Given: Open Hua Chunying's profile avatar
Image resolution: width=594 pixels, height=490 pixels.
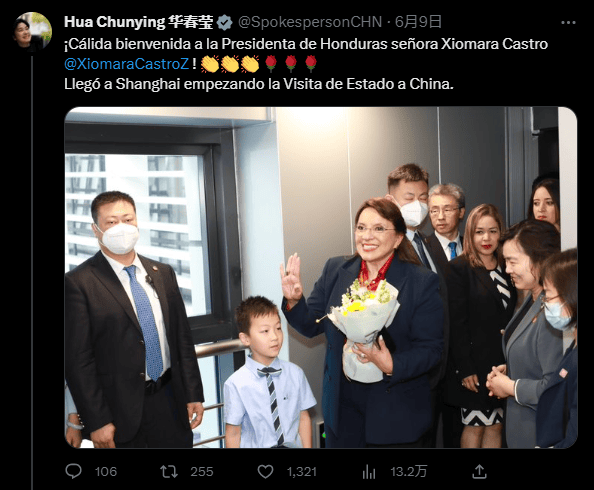Looking at the screenshot, I should pyautogui.click(x=32, y=32).
